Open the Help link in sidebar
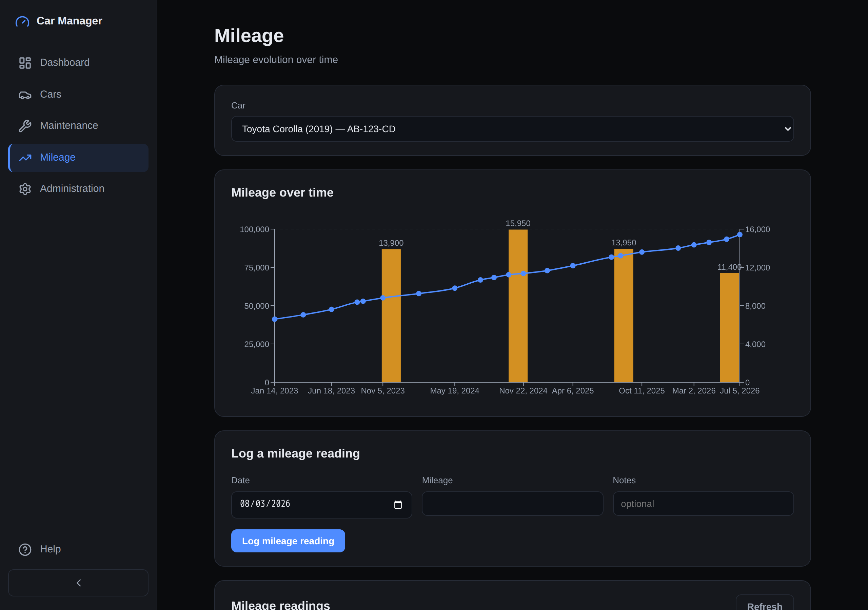The width and height of the screenshot is (868, 610). (78, 549)
